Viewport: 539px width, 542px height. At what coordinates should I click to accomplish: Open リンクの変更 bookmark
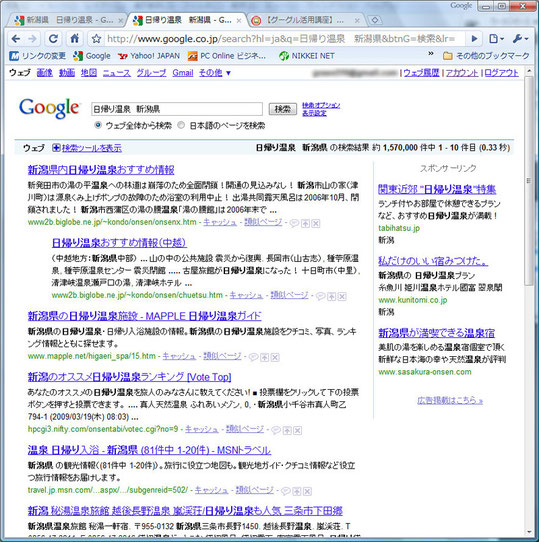(x=37, y=56)
